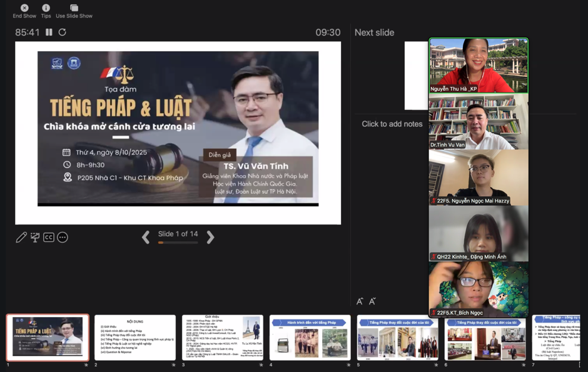The image size is (588, 372).
Task: Go to the next slide arrow
Action: [210, 236]
